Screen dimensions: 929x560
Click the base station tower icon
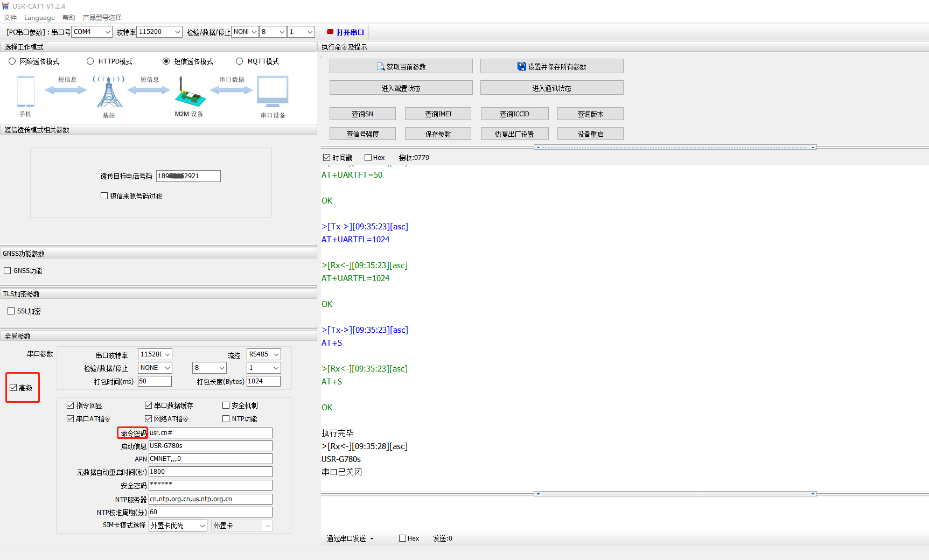[x=109, y=92]
